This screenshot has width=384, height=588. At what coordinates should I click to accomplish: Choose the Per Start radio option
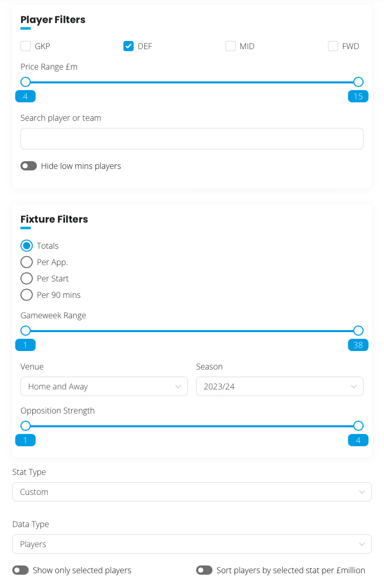pyautogui.click(x=26, y=278)
